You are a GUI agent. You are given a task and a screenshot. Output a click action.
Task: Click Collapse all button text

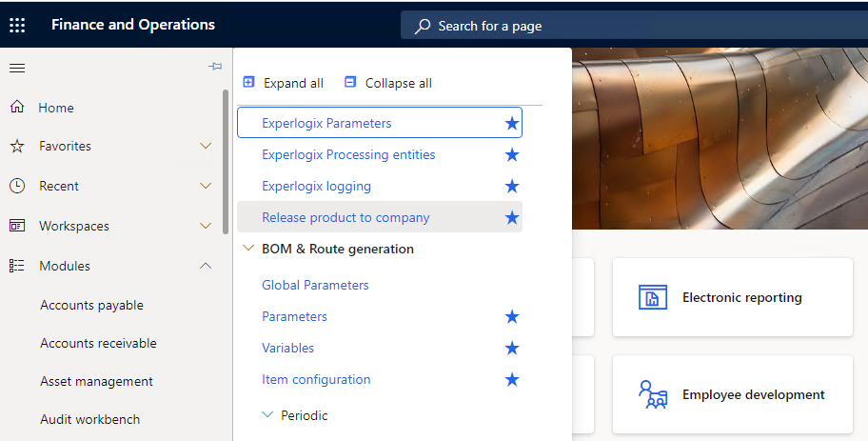(x=399, y=83)
